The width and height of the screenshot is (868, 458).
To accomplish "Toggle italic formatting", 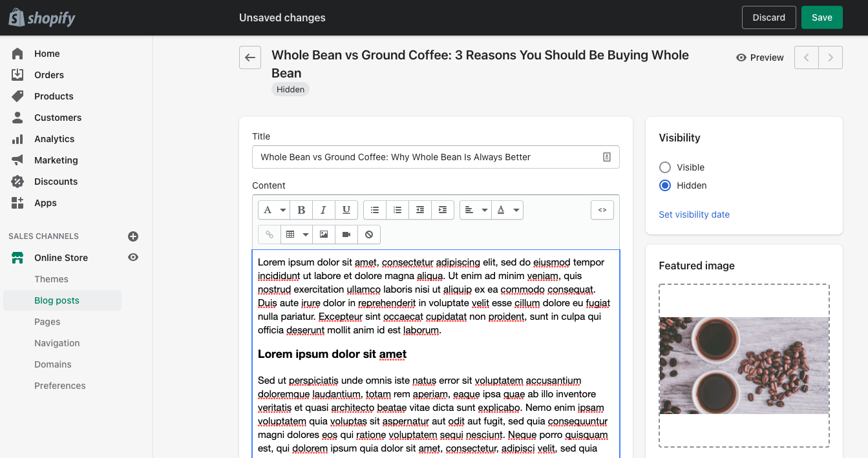I will coord(323,210).
